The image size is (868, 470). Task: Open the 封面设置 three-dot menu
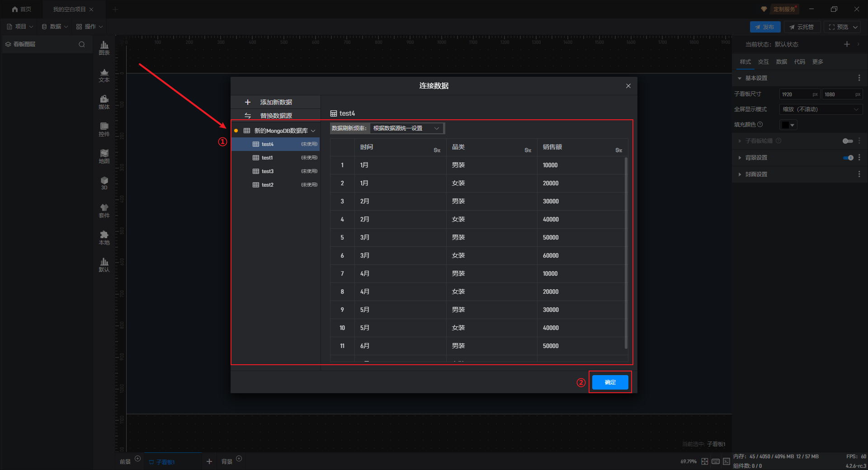click(859, 174)
